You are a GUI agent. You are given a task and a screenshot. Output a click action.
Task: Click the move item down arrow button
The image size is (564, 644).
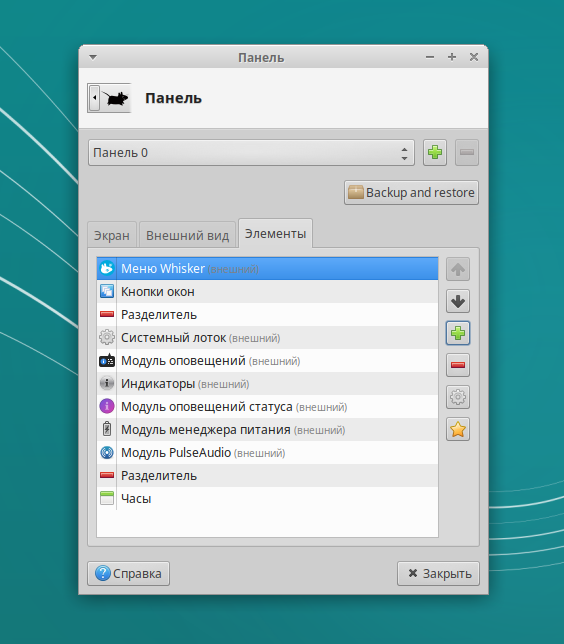click(x=458, y=301)
